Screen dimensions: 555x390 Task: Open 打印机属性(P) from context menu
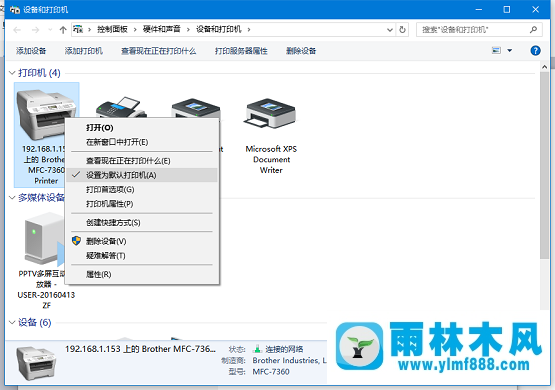(x=142, y=204)
